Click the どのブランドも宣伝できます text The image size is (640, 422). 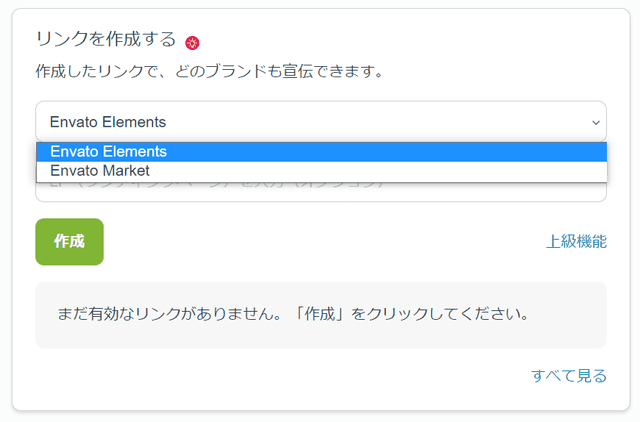click(280, 71)
